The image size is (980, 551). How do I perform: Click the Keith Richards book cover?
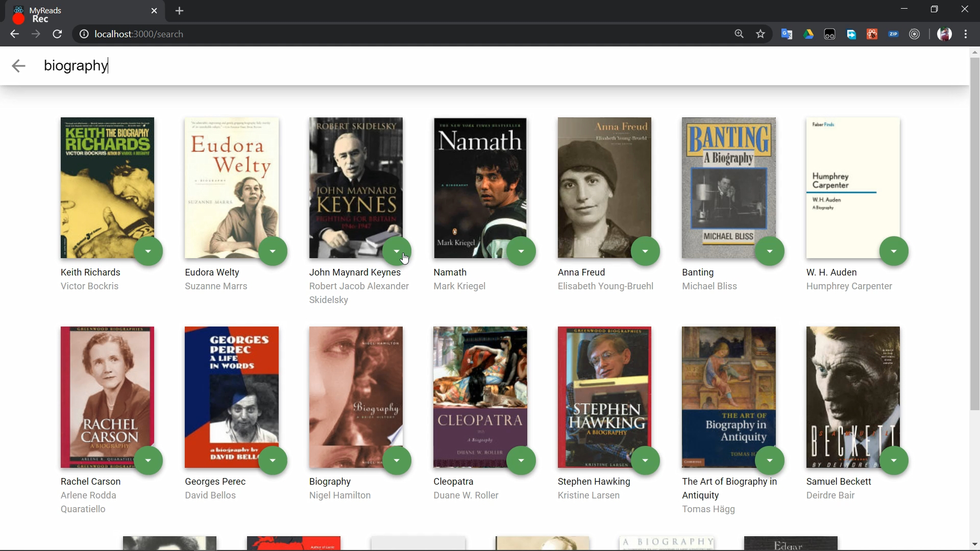[x=107, y=188]
